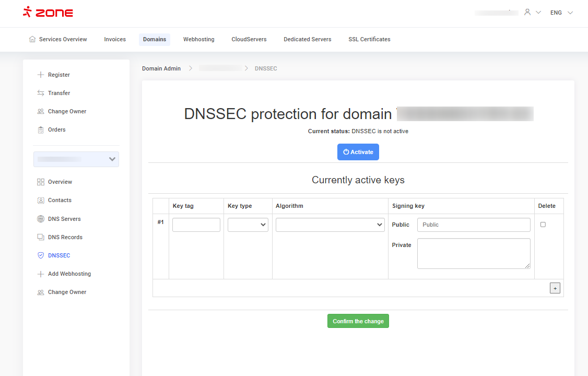This screenshot has height=376, width=588.
Task: Click the shield icon beside DNSSEC
Action: 41,255
